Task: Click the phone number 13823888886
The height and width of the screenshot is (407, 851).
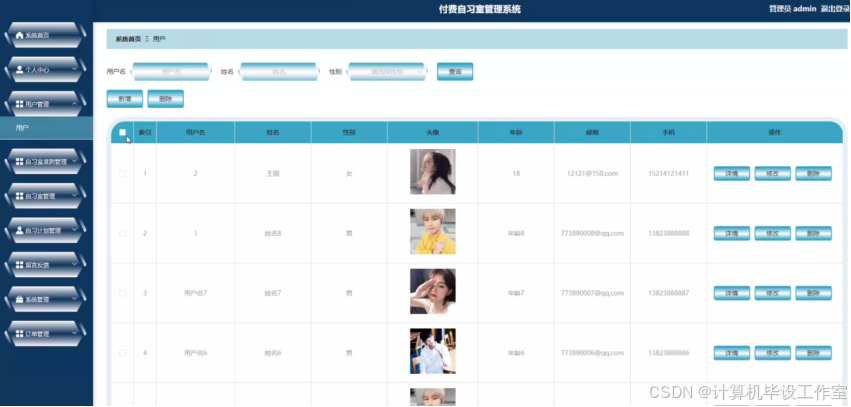Action: tap(669, 353)
